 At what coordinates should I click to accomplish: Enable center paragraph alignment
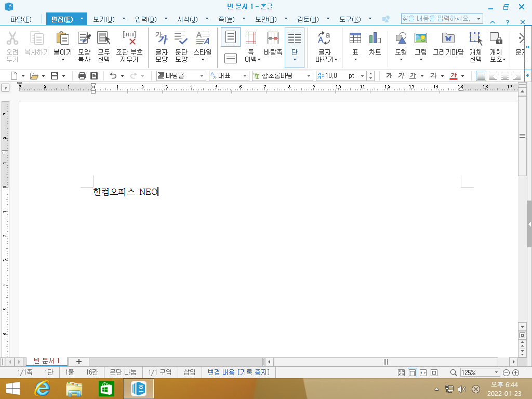coord(505,76)
